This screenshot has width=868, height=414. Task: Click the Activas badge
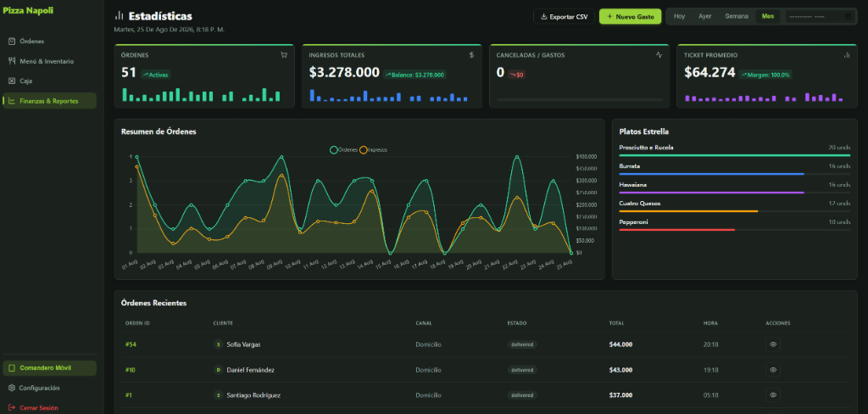156,75
